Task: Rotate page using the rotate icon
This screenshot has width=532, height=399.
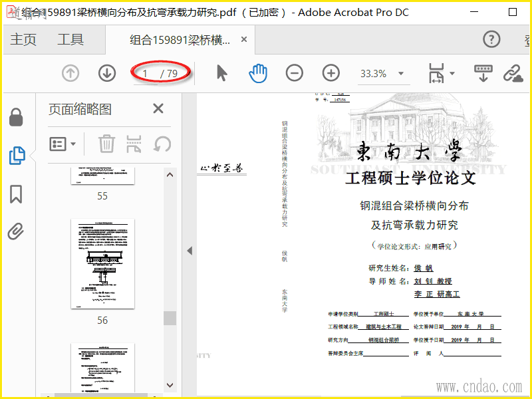Action: 162,144
